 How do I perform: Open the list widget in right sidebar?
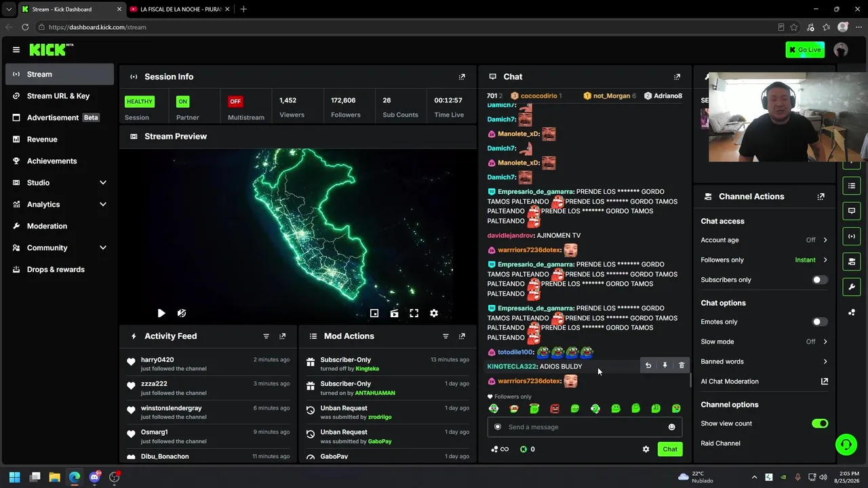click(852, 186)
